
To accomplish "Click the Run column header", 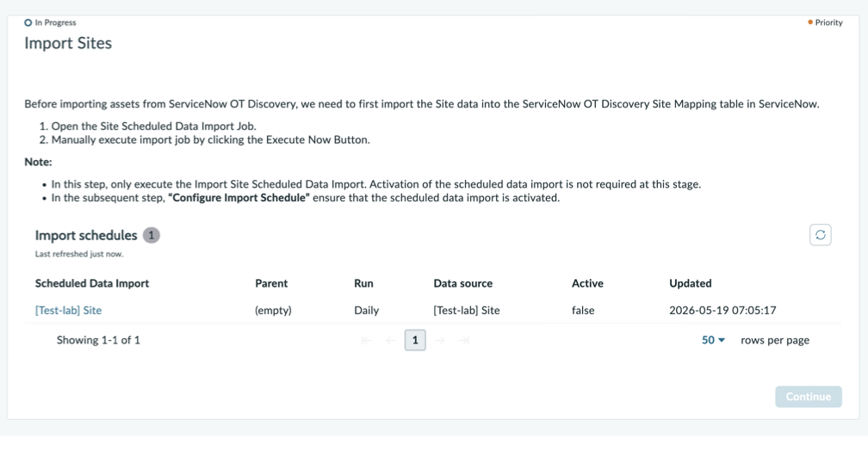I will pos(363,283).
